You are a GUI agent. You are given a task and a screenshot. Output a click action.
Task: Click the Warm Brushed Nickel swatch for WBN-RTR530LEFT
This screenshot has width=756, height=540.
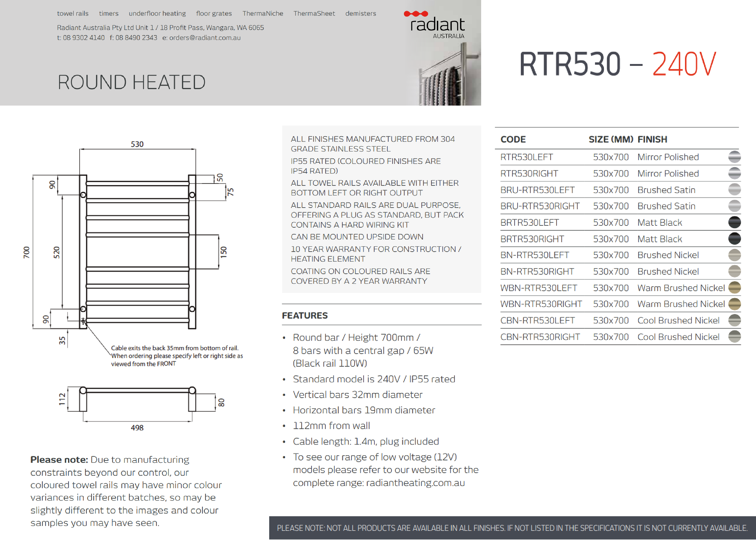click(x=734, y=288)
